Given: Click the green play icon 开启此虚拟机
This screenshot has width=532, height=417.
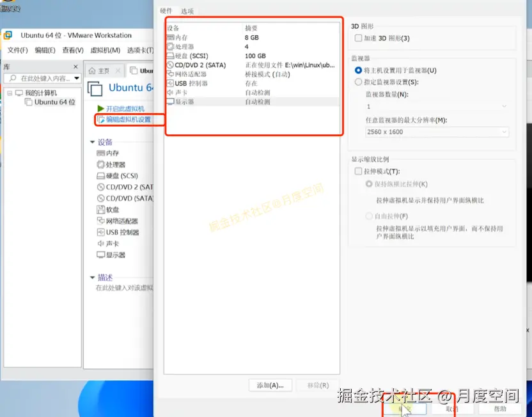Looking at the screenshot, I should [x=100, y=109].
